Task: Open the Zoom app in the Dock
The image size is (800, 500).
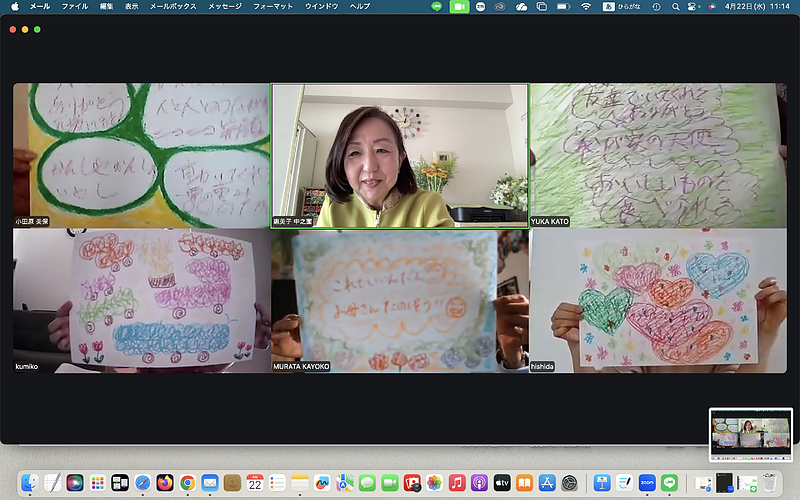Action: click(647, 483)
